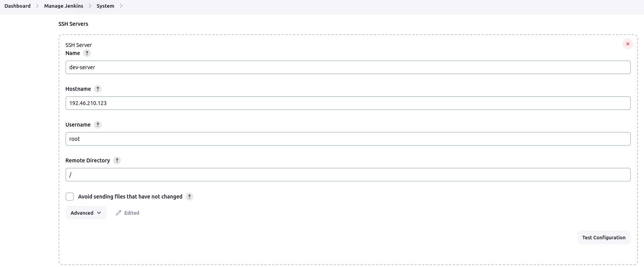Select the Username field containing root
The width and height of the screenshot is (644, 267).
point(348,139)
